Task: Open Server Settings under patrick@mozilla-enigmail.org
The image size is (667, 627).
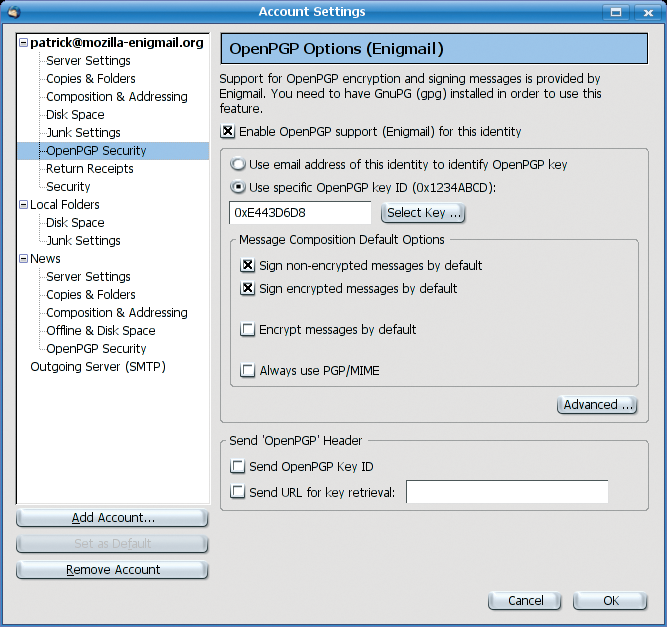Action: tap(88, 61)
